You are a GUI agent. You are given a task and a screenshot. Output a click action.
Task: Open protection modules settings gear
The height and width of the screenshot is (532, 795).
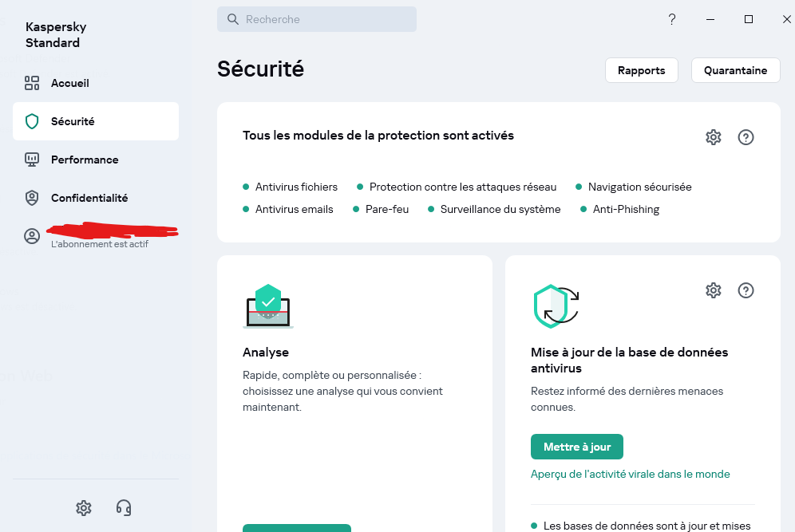click(714, 137)
